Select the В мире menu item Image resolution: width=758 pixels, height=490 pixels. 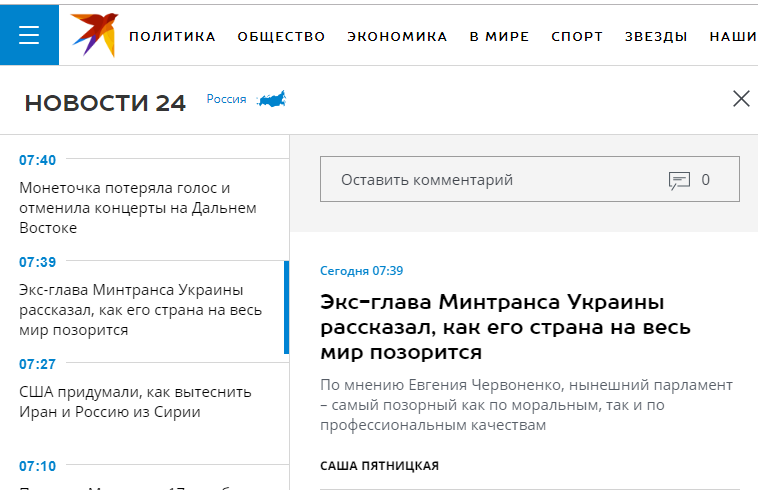tap(499, 37)
